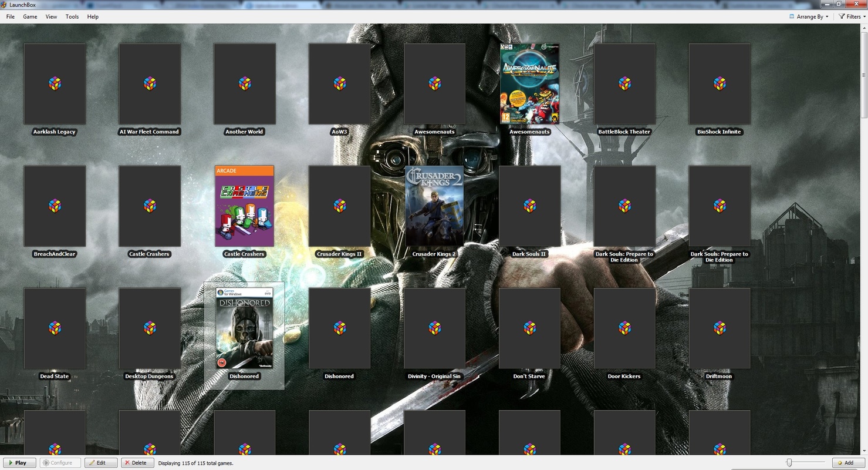
Task: Open the Game menu
Action: coord(30,16)
